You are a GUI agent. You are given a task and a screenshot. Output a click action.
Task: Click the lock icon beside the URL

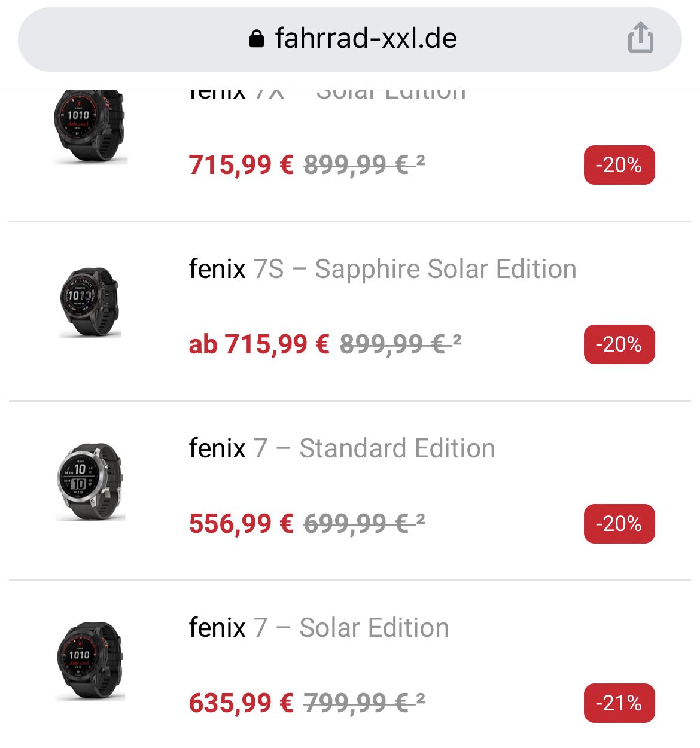tap(257, 39)
